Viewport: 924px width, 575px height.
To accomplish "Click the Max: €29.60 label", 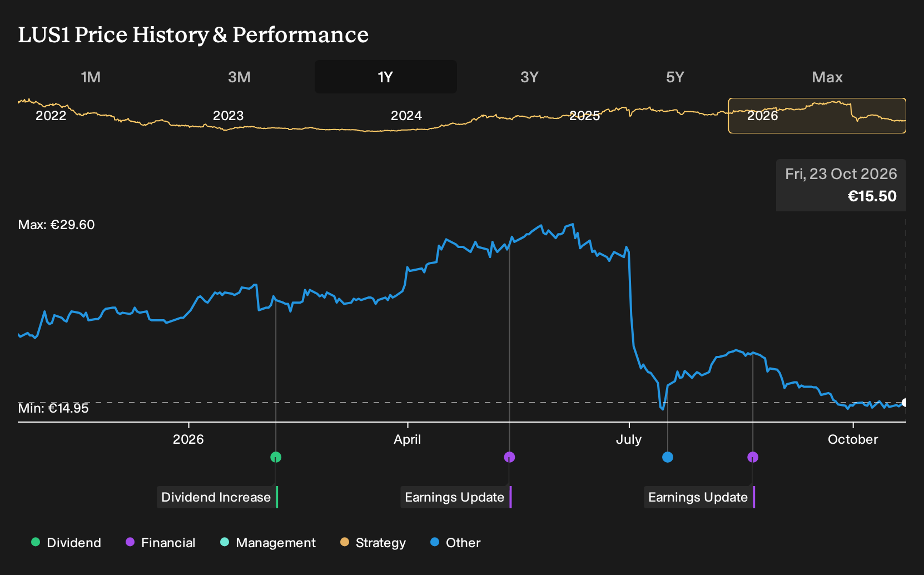I will pos(56,225).
